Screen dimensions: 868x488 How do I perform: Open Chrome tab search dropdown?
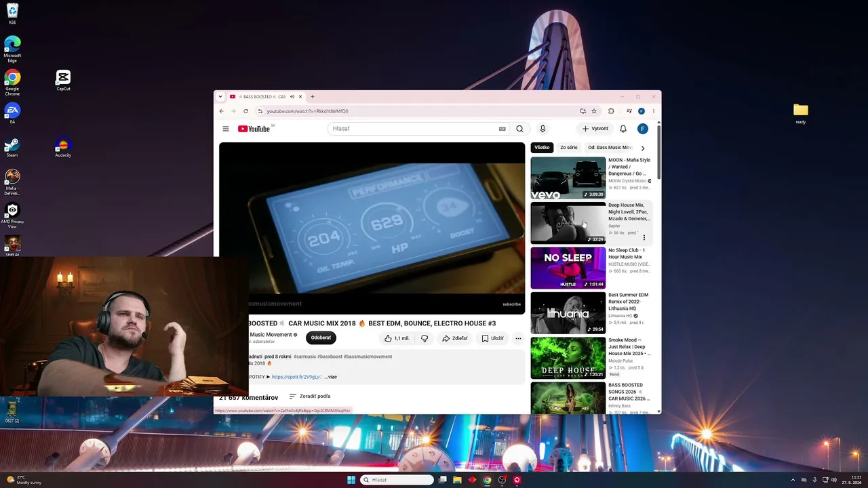pos(220,97)
